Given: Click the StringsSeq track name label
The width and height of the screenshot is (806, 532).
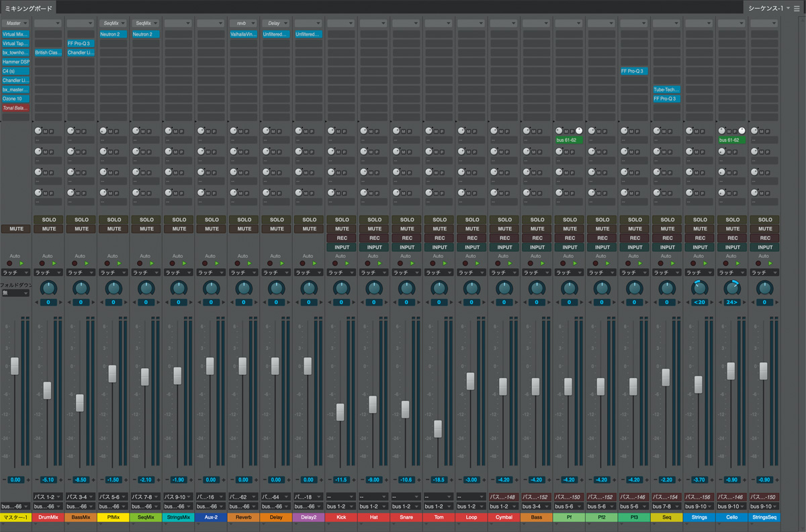Looking at the screenshot, I should click(765, 517).
